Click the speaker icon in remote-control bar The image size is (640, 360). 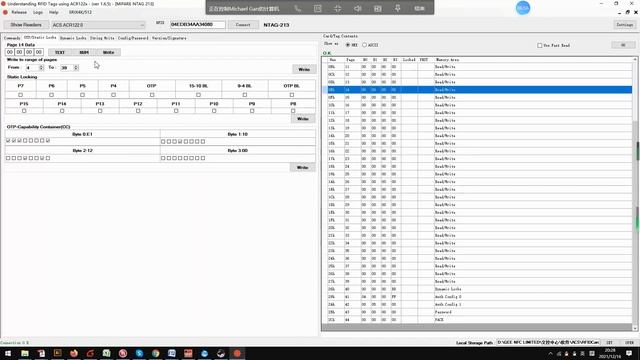pyautogui.click(x=358, y=8)
